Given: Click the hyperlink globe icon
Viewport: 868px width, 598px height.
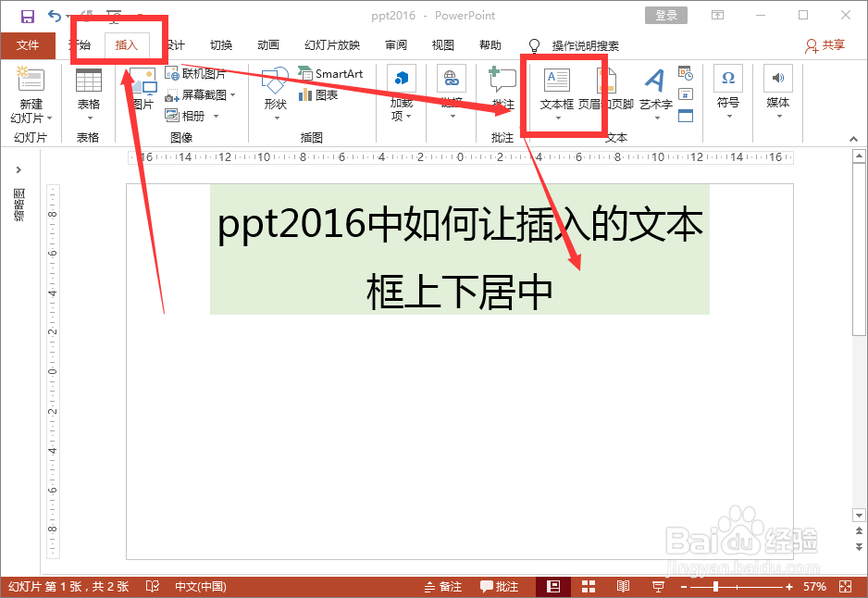Looking at the screenshot, I should pos(452,79).
